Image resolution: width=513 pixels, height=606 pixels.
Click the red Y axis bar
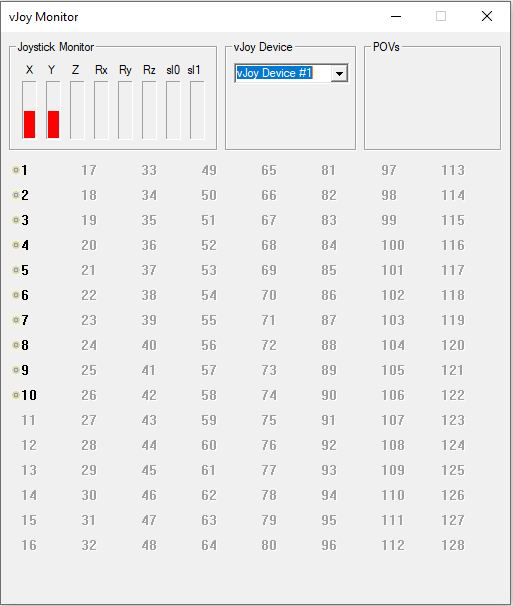pyautogui.click(x=53, y=124)
